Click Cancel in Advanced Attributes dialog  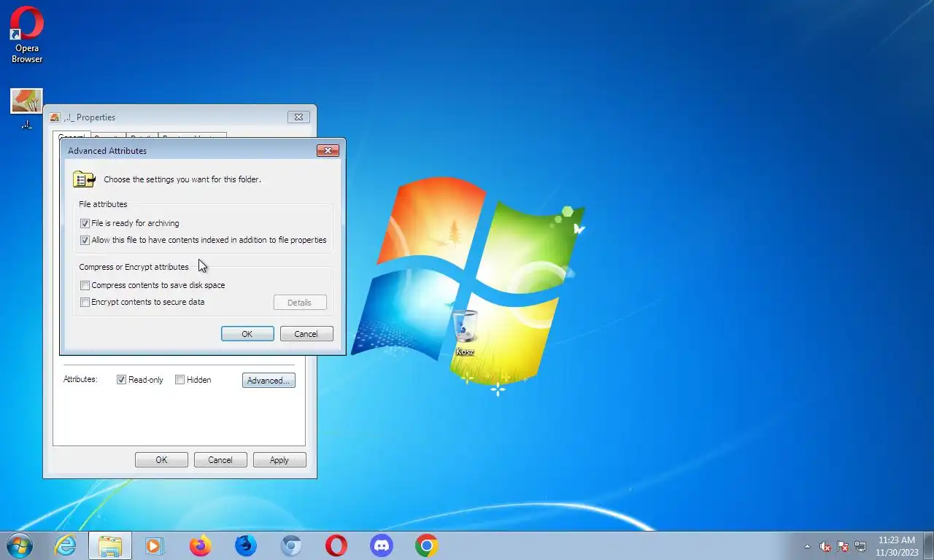306,334
